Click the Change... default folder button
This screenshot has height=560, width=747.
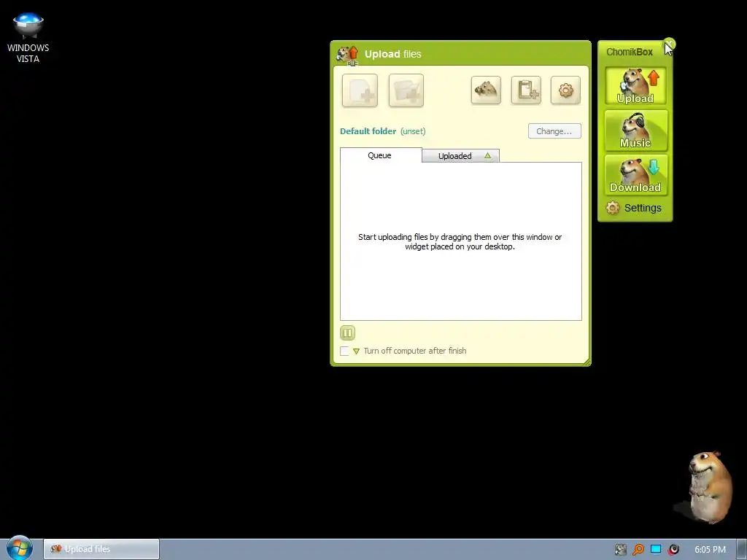[x=554, y=131]
